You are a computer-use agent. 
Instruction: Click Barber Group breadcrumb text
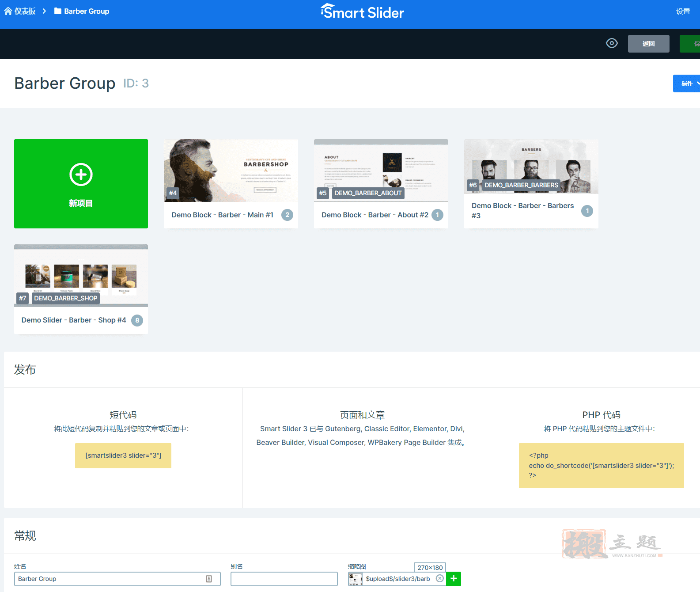coord(87,11)
